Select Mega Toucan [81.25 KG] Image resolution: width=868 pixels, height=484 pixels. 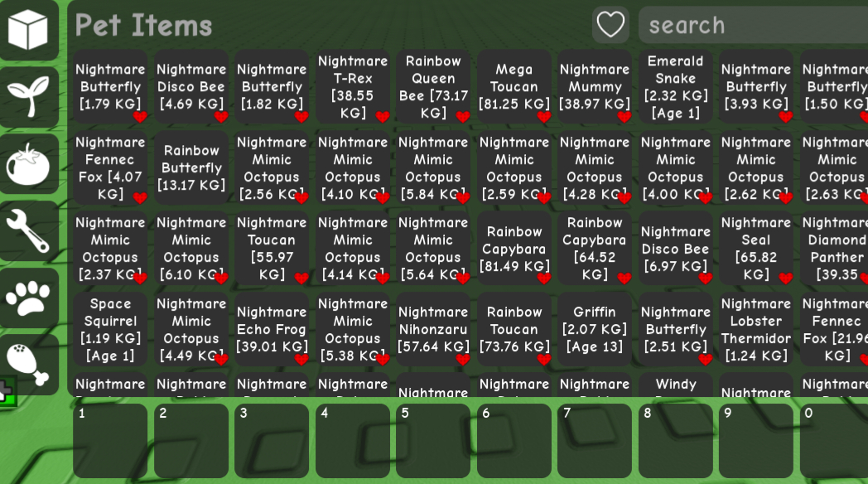[x=514, y=87]
